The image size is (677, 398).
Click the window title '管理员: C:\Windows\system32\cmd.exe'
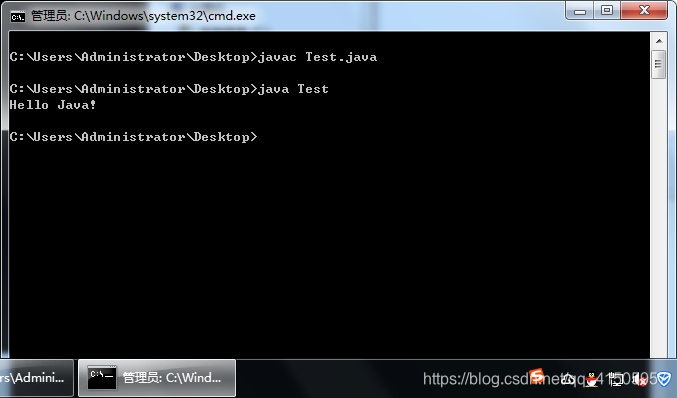[x=143, y=16]
